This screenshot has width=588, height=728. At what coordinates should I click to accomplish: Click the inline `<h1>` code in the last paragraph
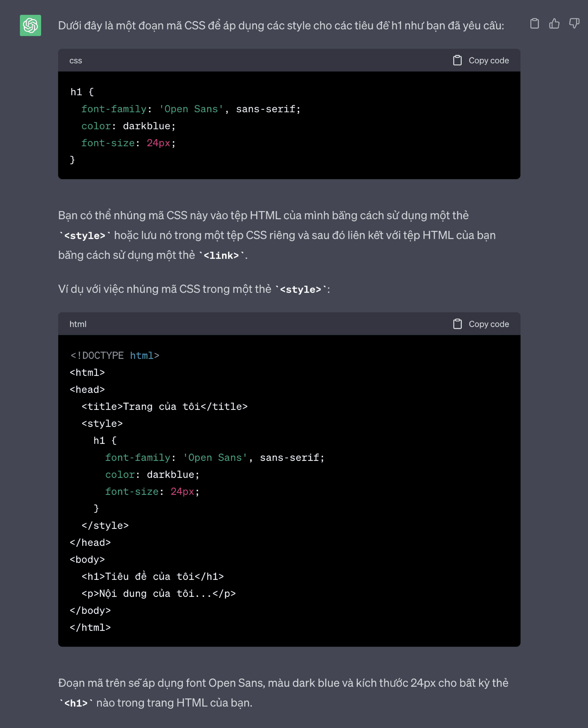click(76, 703)
